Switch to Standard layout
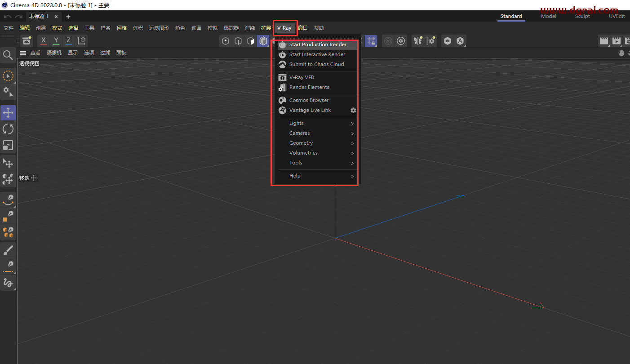 click(x=511, y=16)
